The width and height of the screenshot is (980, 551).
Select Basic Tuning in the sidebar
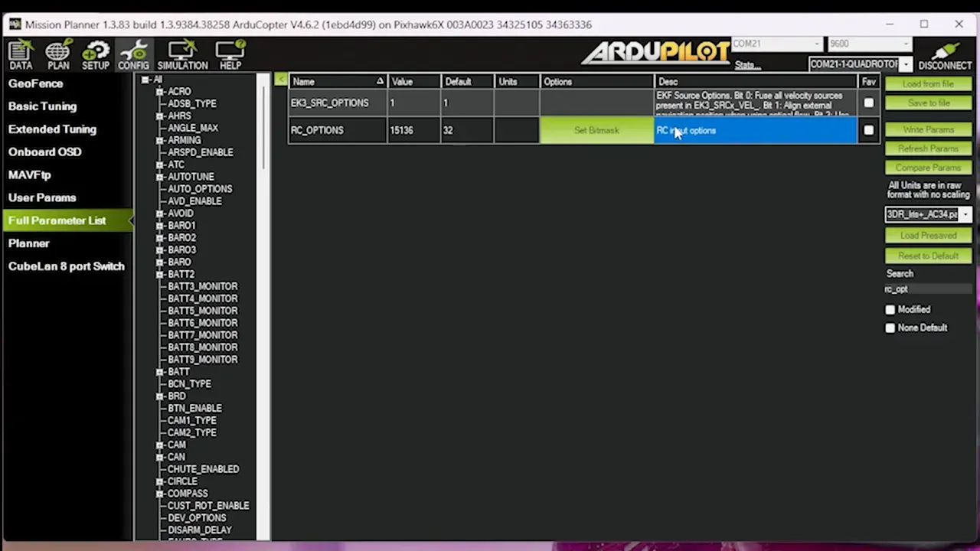tap(43, 106)
